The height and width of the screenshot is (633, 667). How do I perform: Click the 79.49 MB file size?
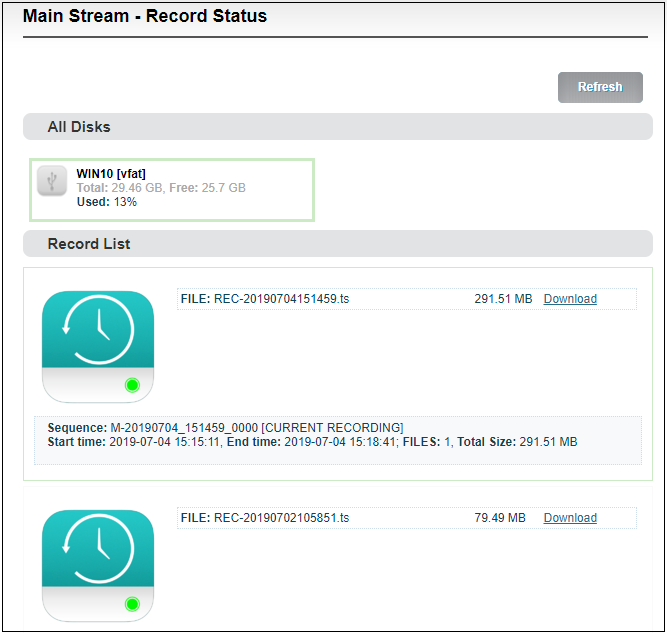pyautogui.click(x=500, y=518)
